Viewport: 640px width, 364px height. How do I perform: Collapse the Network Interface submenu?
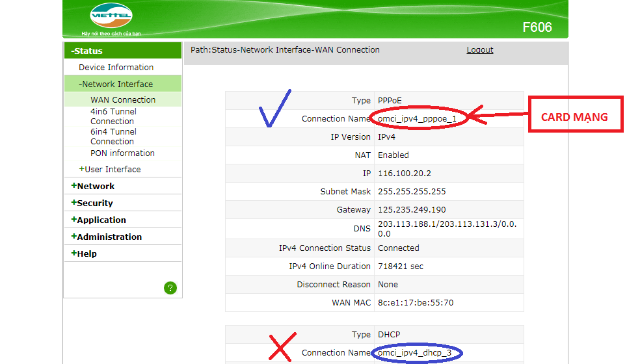[116, 84]
